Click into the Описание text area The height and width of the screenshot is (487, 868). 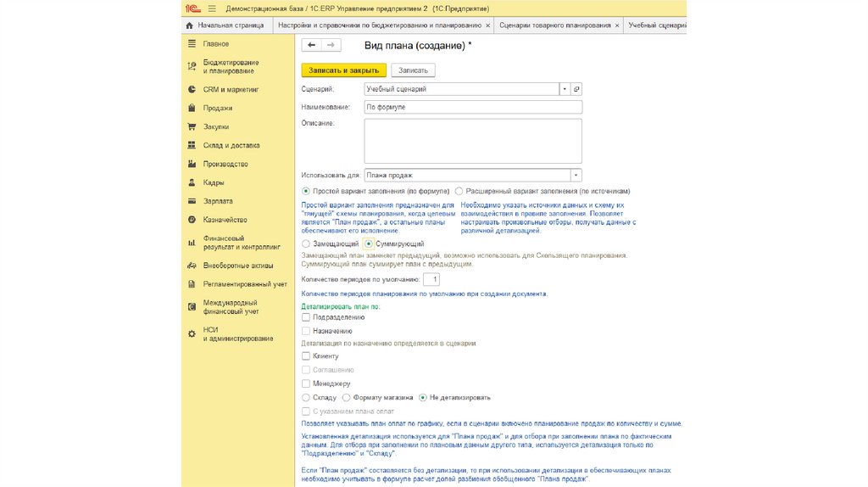(472, 141)
